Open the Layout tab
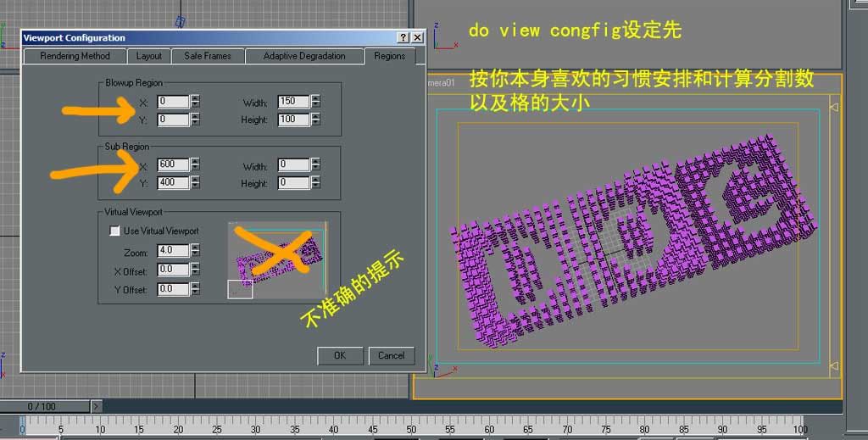The height and width of the screenshot is (440, 868). click(149, 56)
